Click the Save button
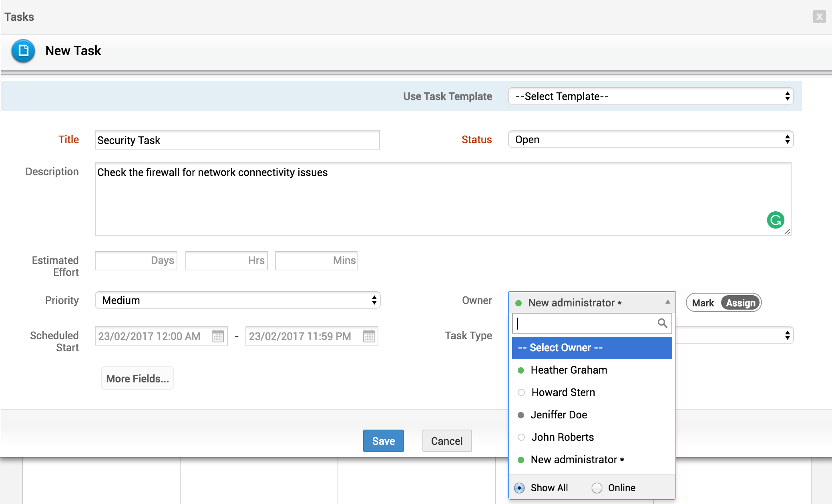Image resolution: width=832 pixels, height=504 pixels. point(383,441)
